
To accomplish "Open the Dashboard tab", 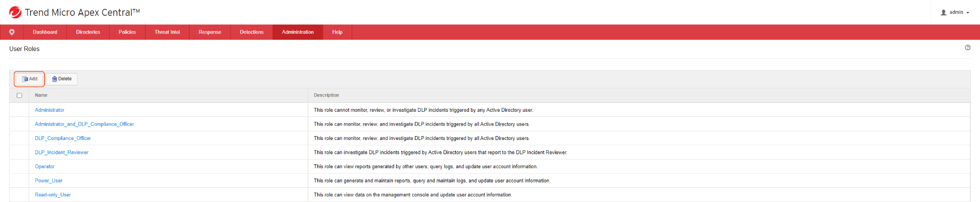I will (45, 32).
